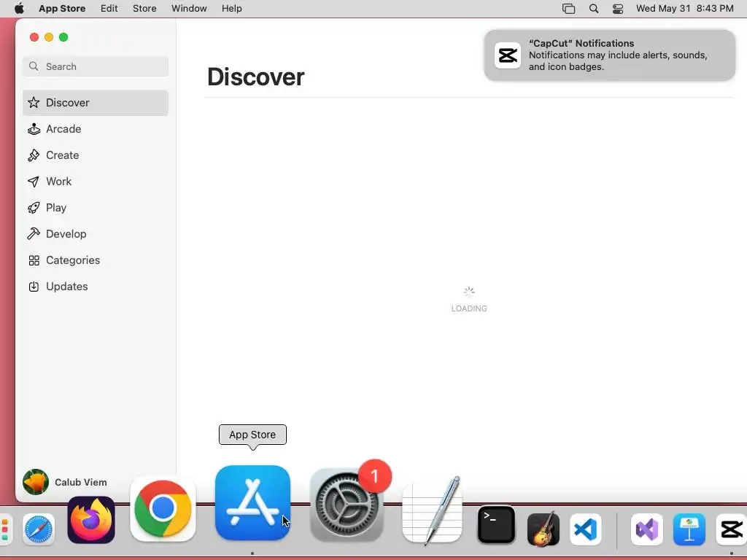The height and width of the screenshot is (560, 747).
Task: Select Arcade in the sidebar
Action: (96, 129)
